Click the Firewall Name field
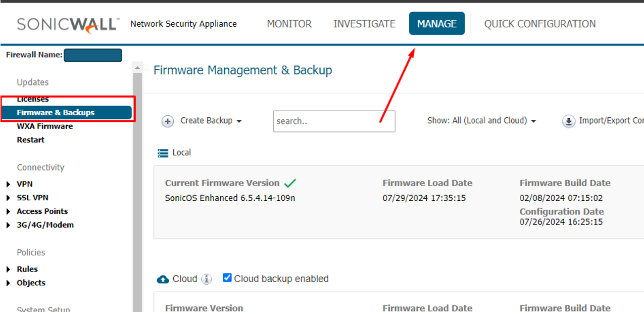Screen dimensions: 644x314 point(93,55)
